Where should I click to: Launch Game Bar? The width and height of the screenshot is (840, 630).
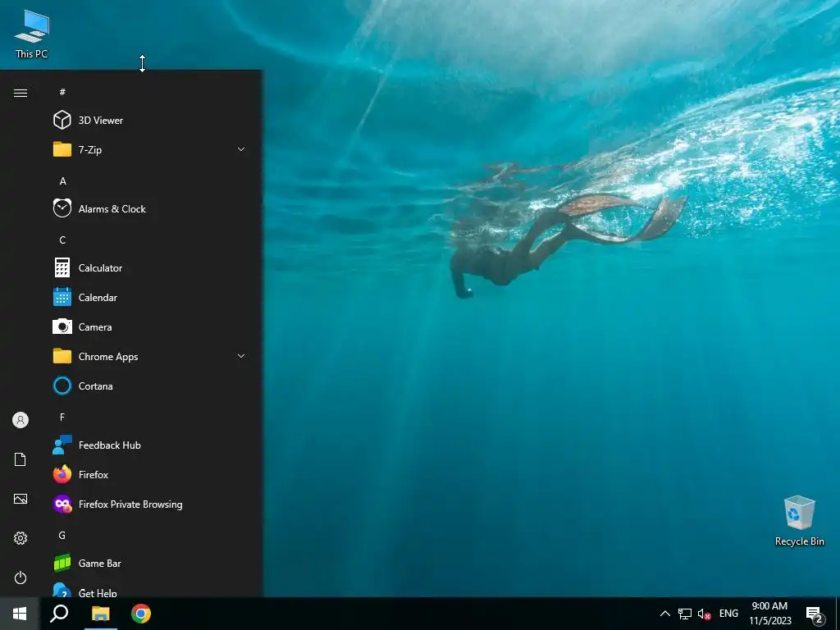(152, 564)
